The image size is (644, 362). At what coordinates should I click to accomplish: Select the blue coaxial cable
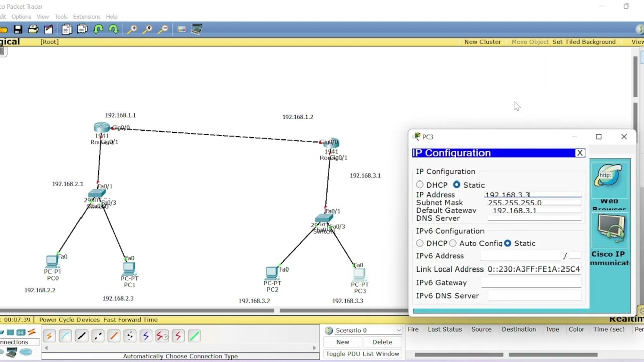pos(146,336)
